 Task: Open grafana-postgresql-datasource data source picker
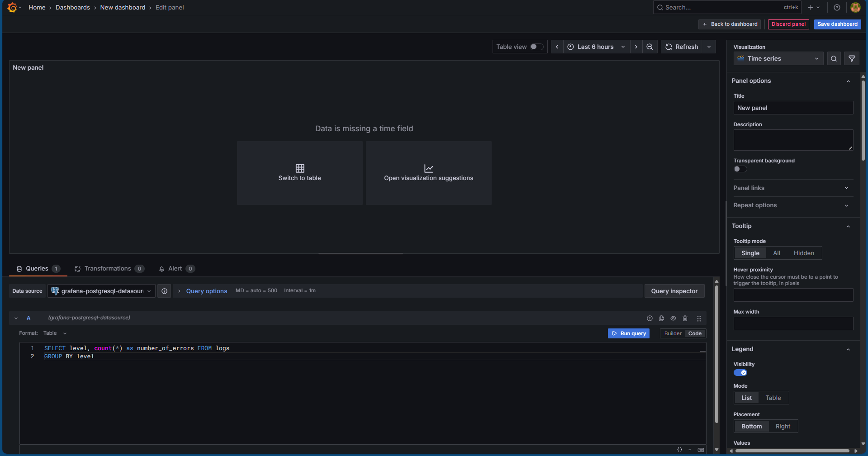[x=101, y=291]
